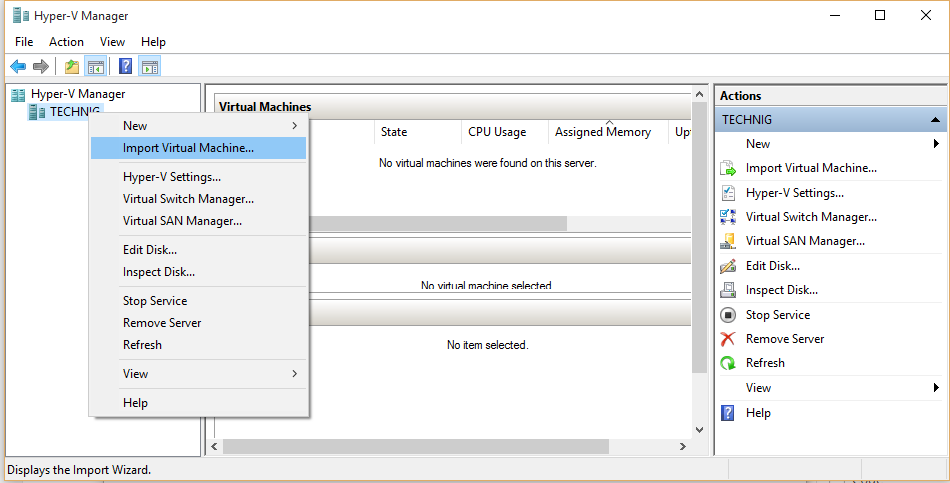Screen dimensions: 950x483
Task: Sort by the CPU Usage column header
Action: tap(505, 132)
